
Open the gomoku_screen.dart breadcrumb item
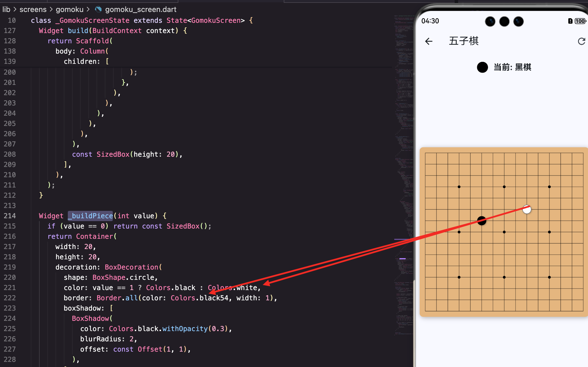[x=141, y=9]
